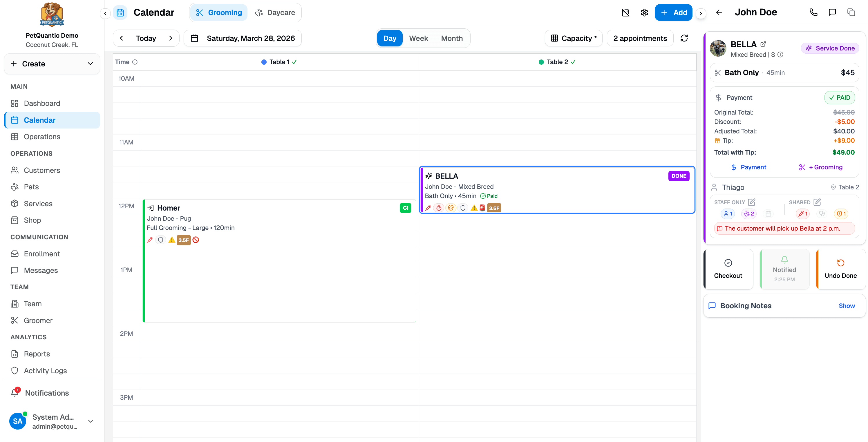Click the Payment link in payment card
This screenshot has height=442, width=868.
[x=748, y=167]
